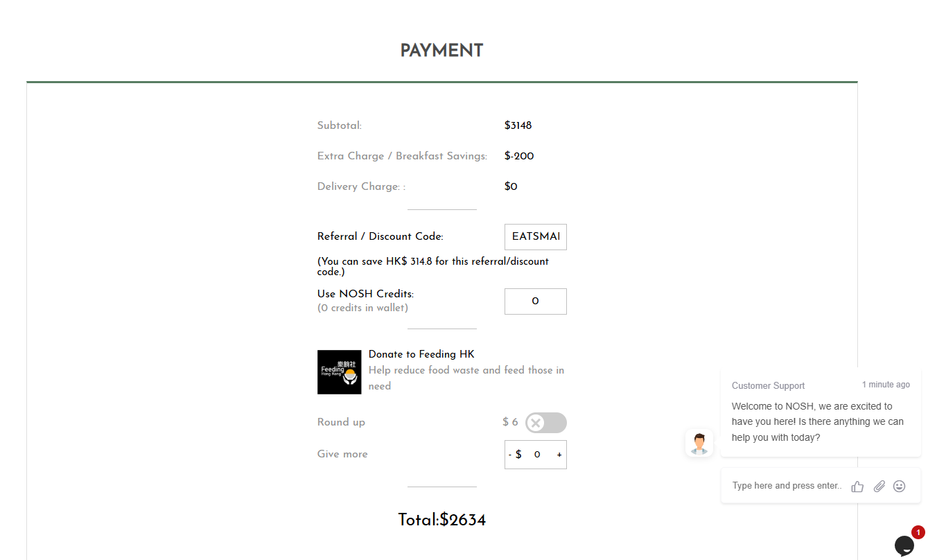The height and width of the screenshot is (560, 928).
Task: Click the customer support agent avatar
Action: point(699,444)
